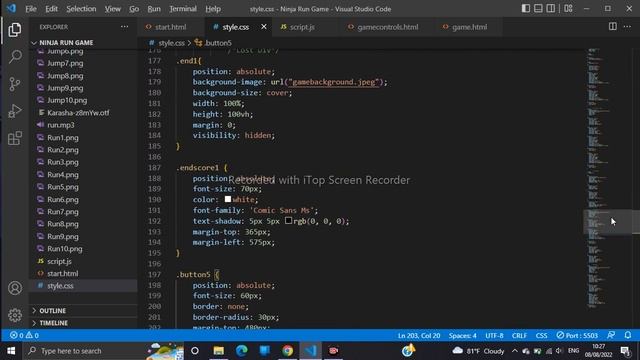Toggle secondary side bar layout icon
The width and height of the screenshot is (640, 360).
551,9
